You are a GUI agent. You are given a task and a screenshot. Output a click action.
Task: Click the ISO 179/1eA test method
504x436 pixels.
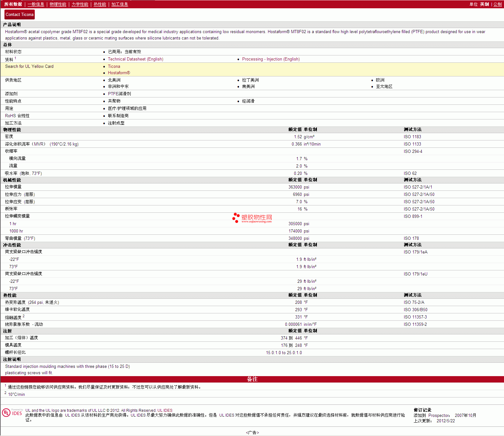coord(415,252)
